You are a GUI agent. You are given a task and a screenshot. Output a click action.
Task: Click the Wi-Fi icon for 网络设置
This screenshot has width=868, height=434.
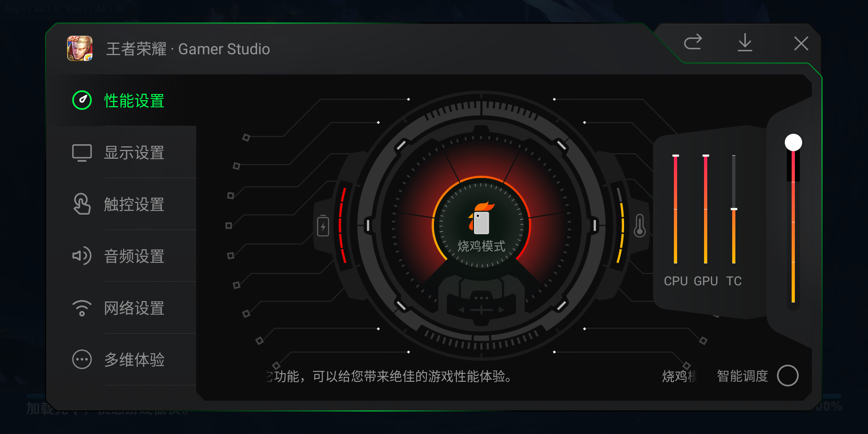click(x=82, y=308)
